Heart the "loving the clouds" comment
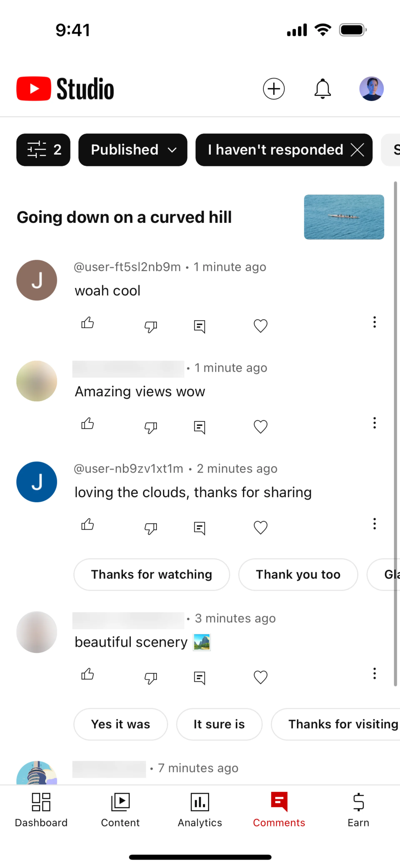This screenshot has width=400, height=868. (260, 527)
